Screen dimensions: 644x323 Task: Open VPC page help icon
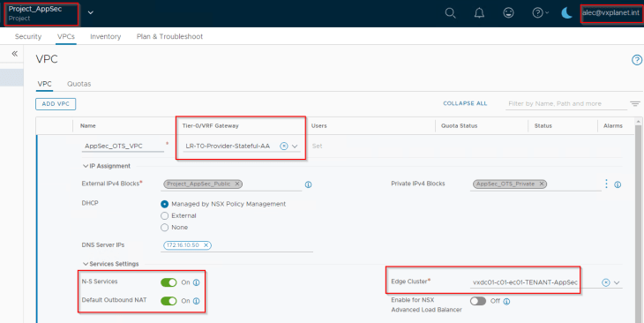(637, 60)
